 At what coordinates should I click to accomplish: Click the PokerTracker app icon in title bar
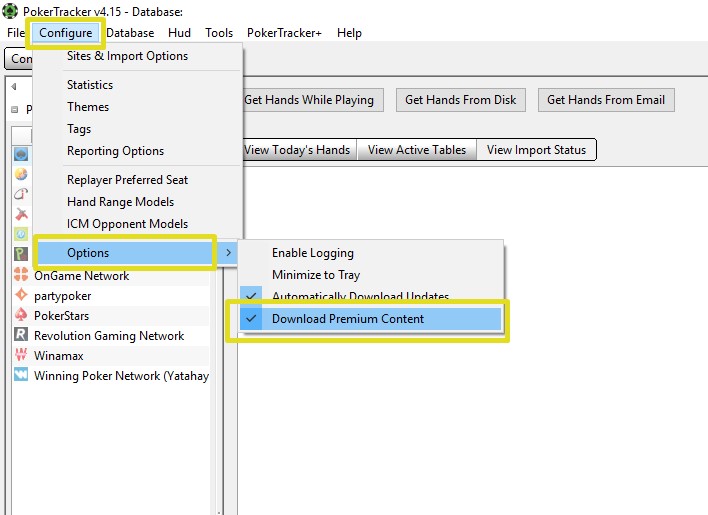click(11, 11)
